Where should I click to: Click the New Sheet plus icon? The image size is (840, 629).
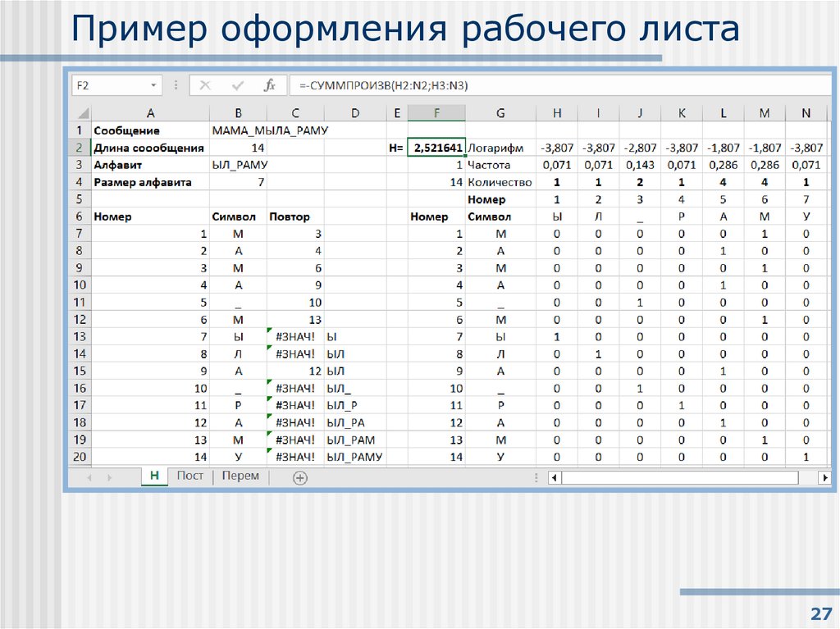(x=299, y=476)
